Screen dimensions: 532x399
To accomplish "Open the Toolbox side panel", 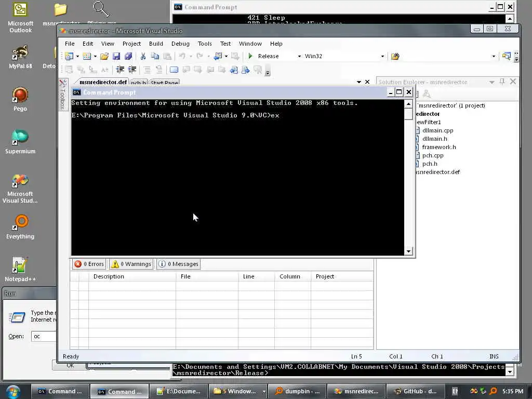I will 62,94.
